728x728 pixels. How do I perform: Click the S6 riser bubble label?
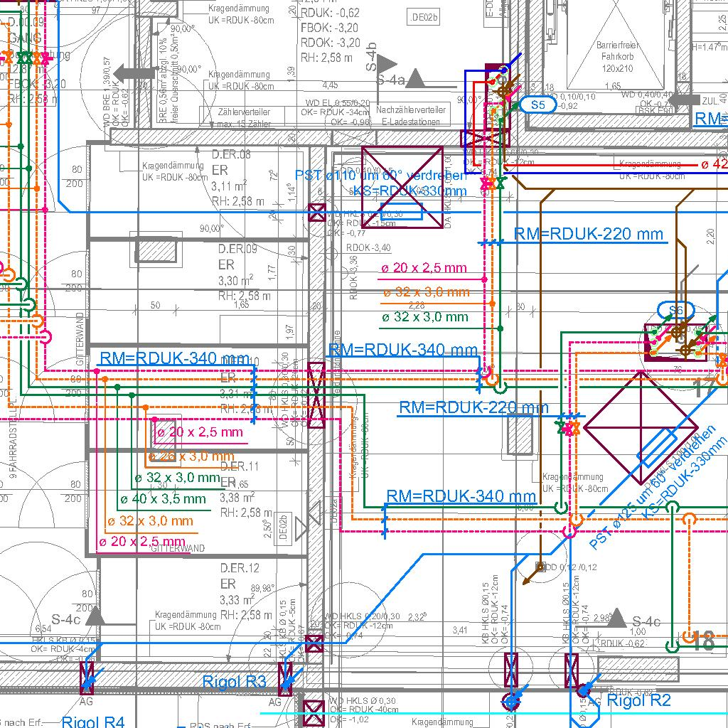point(676,310)
